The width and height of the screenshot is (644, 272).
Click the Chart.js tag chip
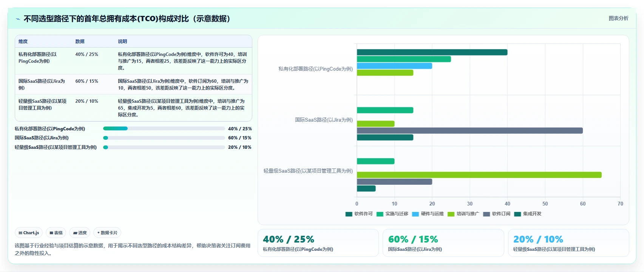coord(29,233)
